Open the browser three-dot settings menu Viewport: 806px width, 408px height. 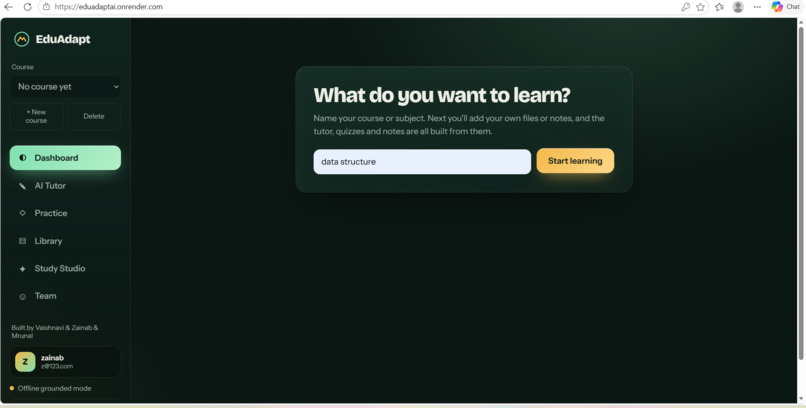[757, 7]
